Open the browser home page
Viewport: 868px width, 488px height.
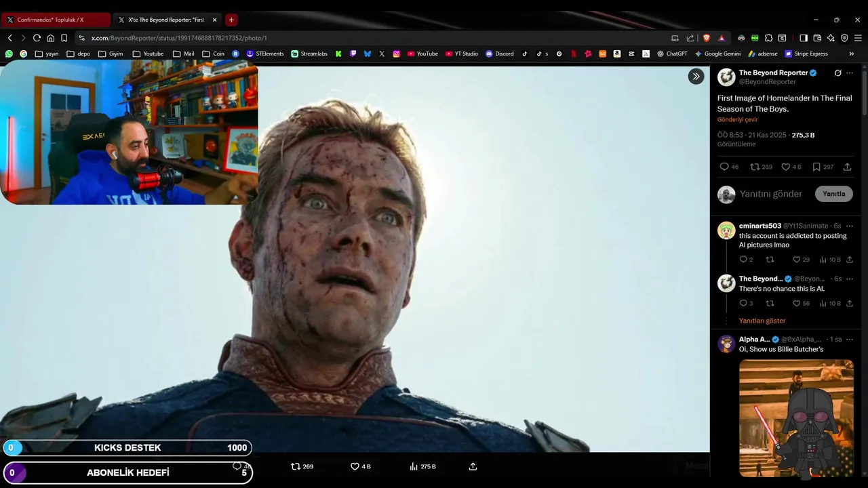tap(50, 38)
